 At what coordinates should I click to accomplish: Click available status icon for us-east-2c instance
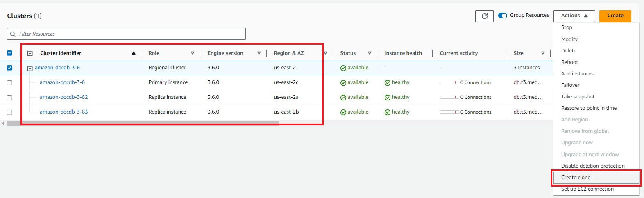point(343,83)
